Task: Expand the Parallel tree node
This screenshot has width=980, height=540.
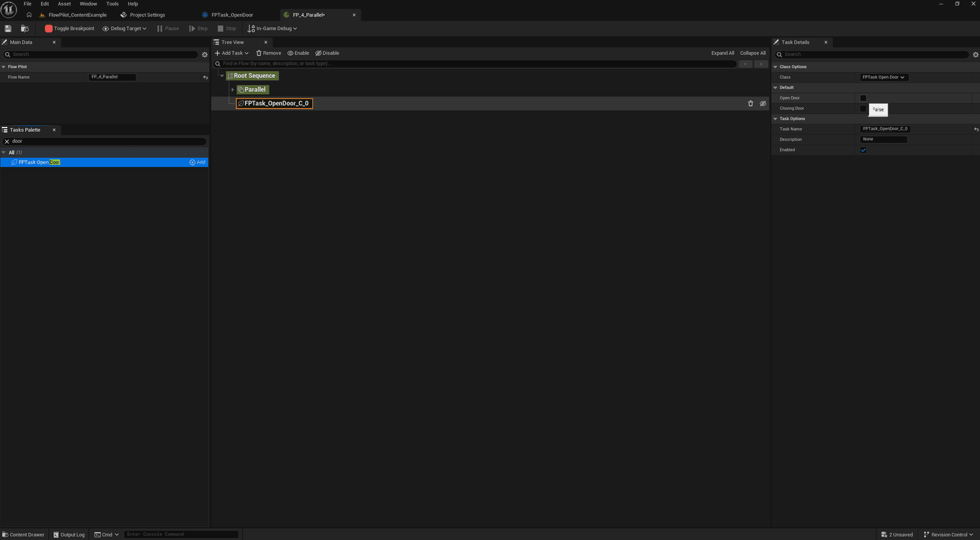Action: 233,89
